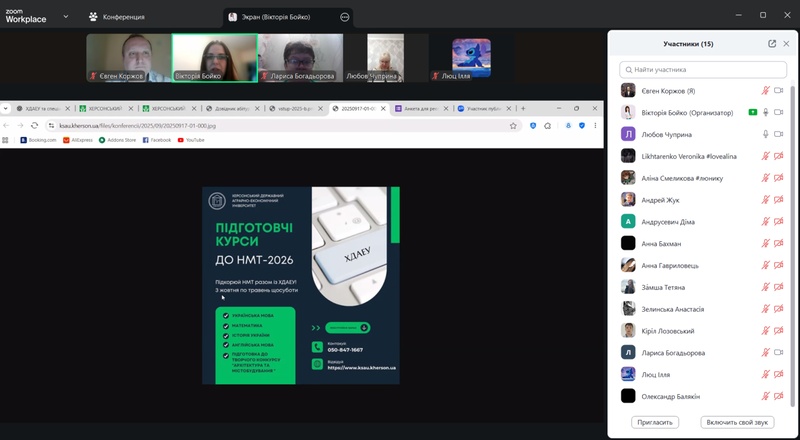Screen dimensions: 800x440
Task: Click the more options icon beside Экран (Вікторія Бойко)
Action: click(x=345, y=17)
